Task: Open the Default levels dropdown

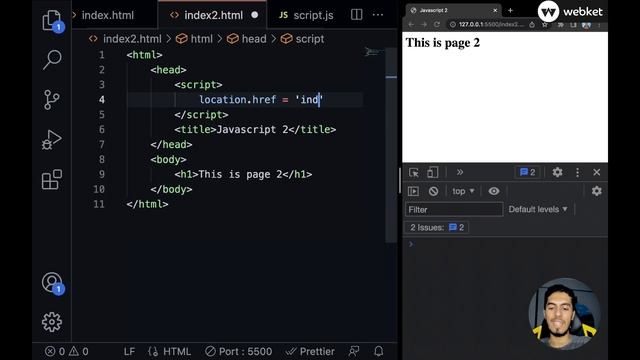Action: click(x=538, y=209)
